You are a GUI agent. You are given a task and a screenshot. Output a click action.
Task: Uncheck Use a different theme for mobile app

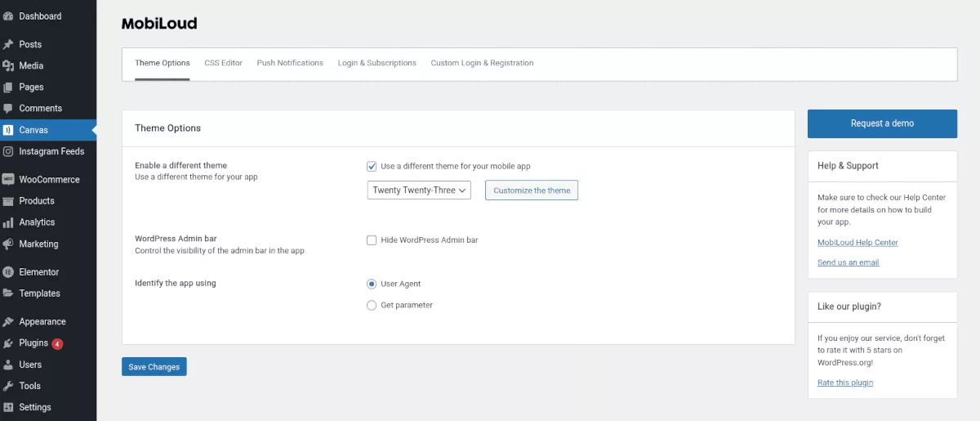tap(372, 166)
